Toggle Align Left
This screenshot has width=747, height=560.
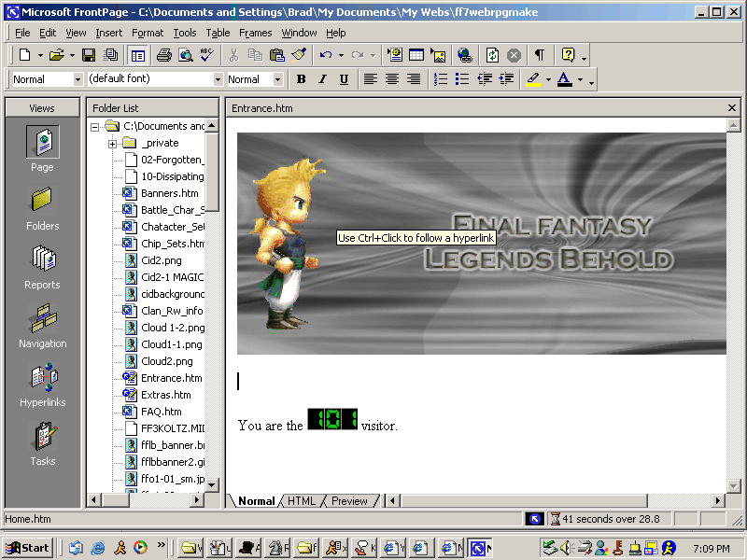point(370,79)
